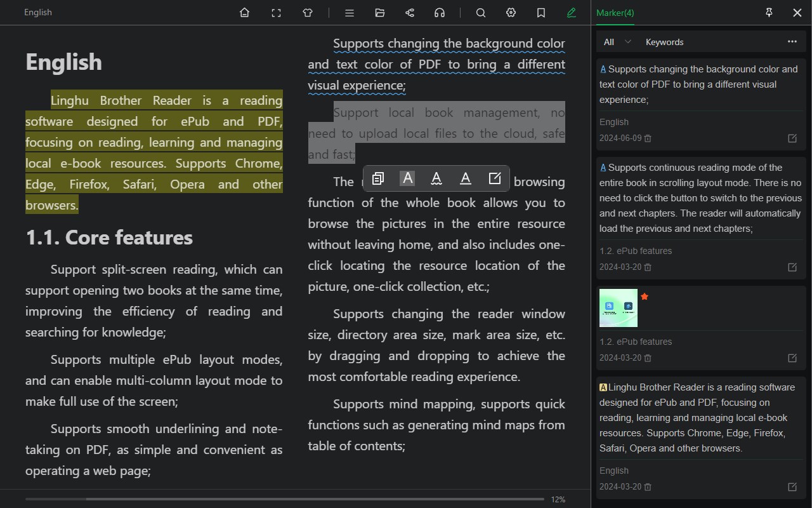Image resolution: width=812 pixels, height=508 pixels.
Task: Click the '2024-06-09' marker date
Action: tap(620, 138)
